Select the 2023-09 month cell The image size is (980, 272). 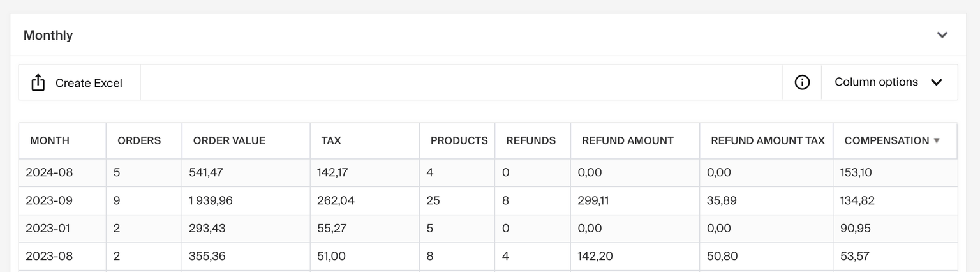tap(49, 200)
